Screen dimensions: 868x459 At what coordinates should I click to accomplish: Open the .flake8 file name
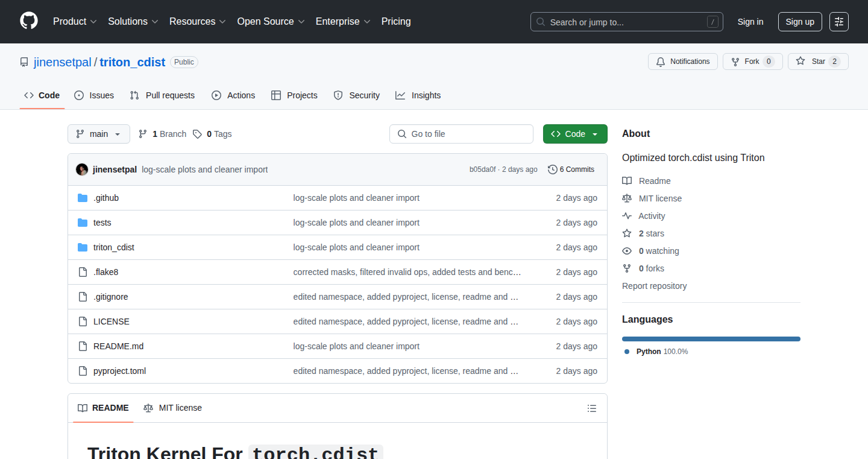pyautogui.click(x=106, y=272)
